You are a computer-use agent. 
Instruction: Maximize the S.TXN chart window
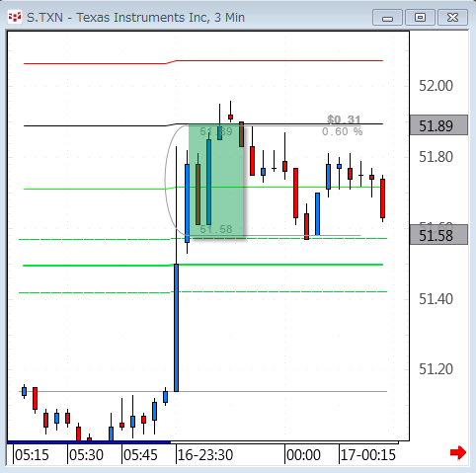(420, 18)
